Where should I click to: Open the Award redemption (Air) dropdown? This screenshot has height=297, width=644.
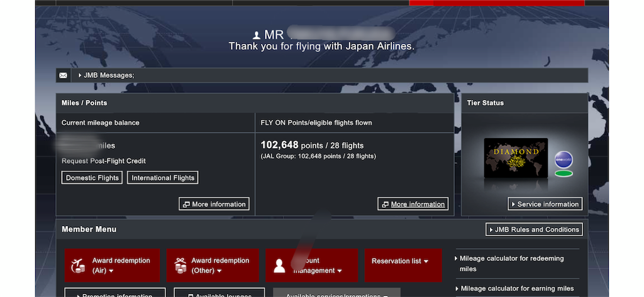pos(112,266)
